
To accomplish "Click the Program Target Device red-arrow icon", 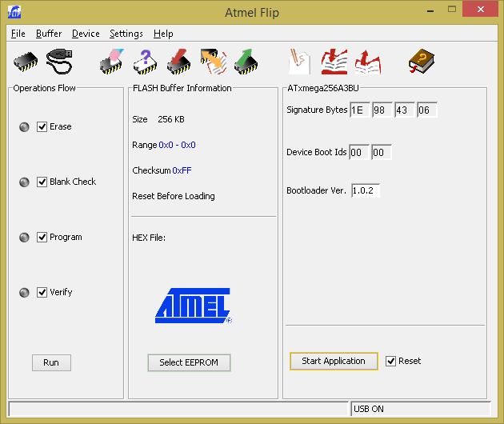I will point(178,61).
